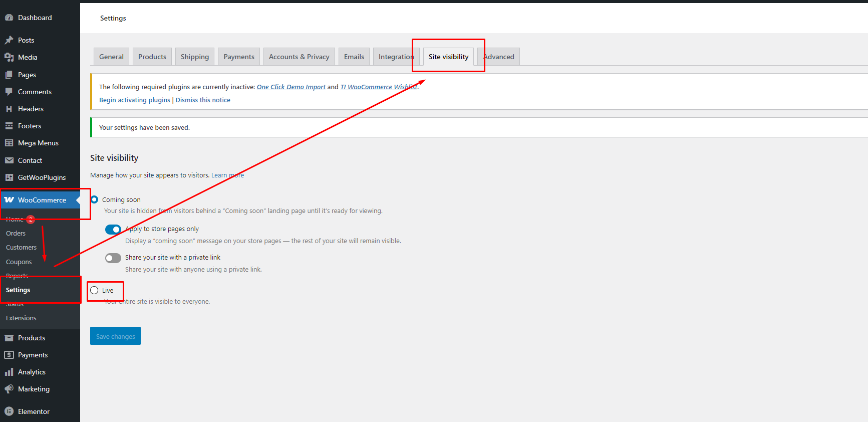Click the Elementor icon in sidebar

pyautogui.click(x=9, y=411)
